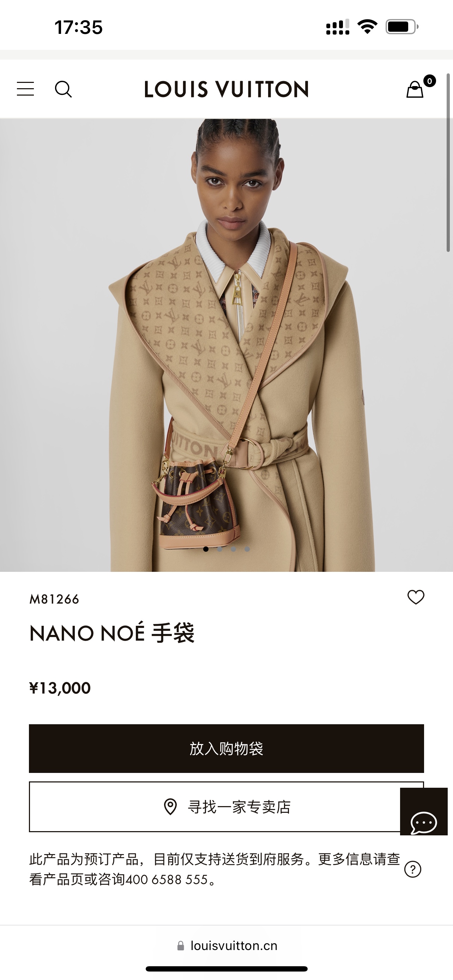The height and width of the screenshot is (980, 453).
Task: Click the page scrollbar on right edge
Action: point(448,162)
